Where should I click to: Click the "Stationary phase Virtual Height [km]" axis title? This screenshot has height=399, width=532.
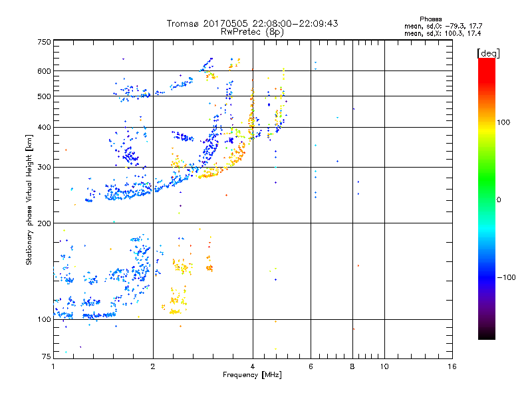pyautogui.click(x=29, y=199)
